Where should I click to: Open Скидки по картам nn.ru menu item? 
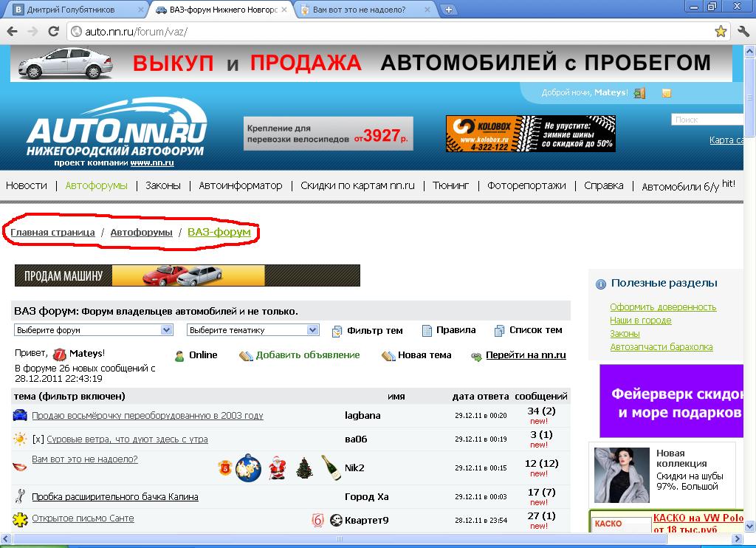click(358, 185)
